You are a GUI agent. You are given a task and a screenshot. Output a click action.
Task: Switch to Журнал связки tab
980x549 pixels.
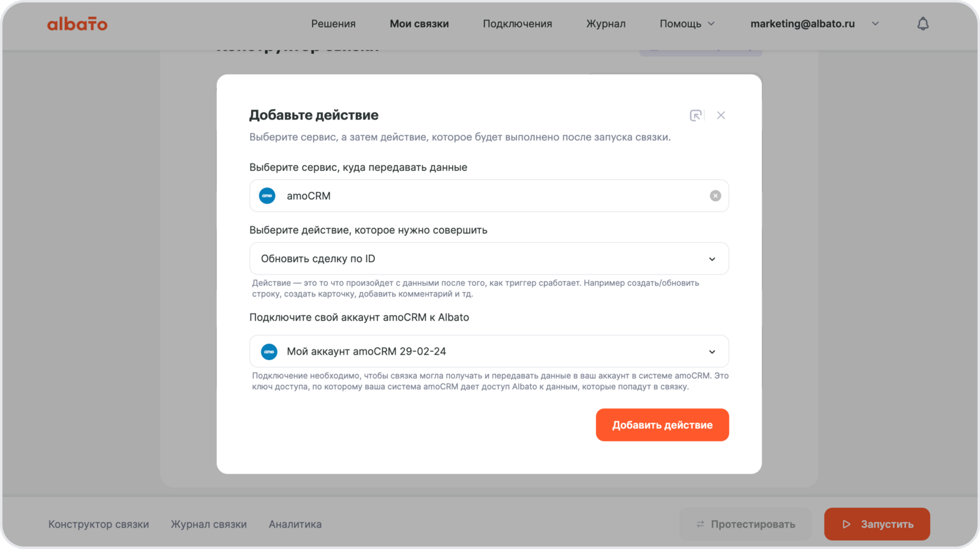[x=209, y=524]
